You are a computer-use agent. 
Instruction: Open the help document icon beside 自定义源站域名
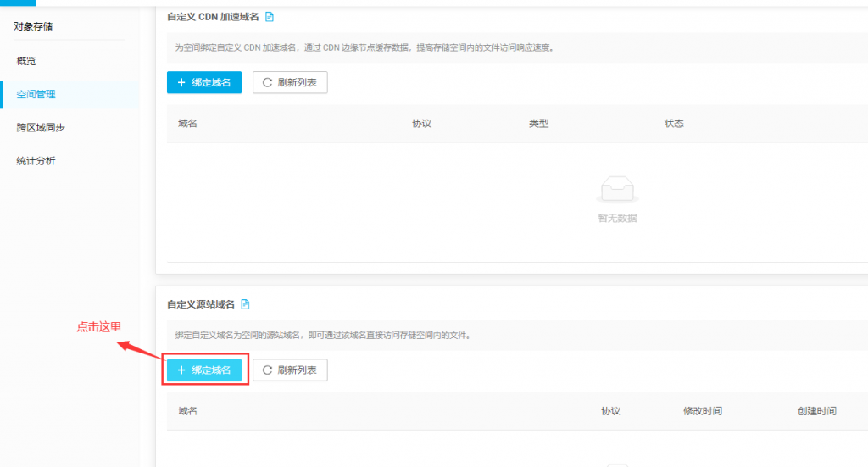coord(245,304)
